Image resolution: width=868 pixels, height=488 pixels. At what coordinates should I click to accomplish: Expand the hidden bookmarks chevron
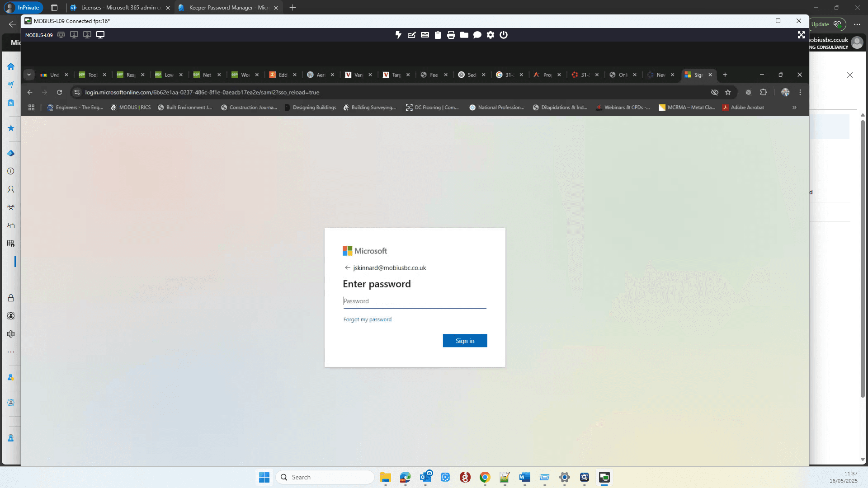click(794, 108)
